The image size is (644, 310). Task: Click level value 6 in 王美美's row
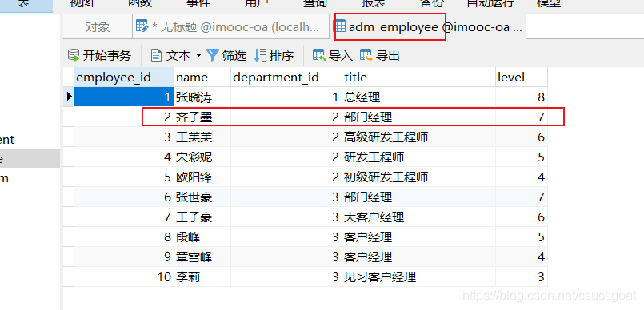[x=521, y=137]
